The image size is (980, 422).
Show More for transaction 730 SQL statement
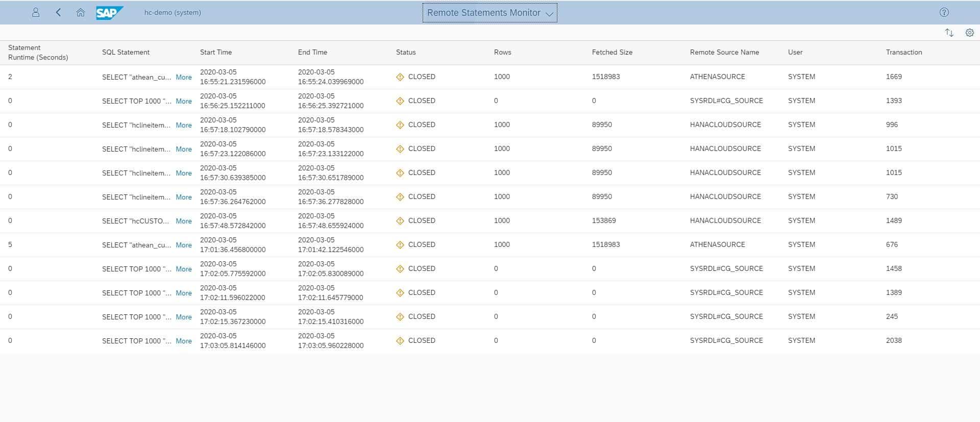click(184, 197)
